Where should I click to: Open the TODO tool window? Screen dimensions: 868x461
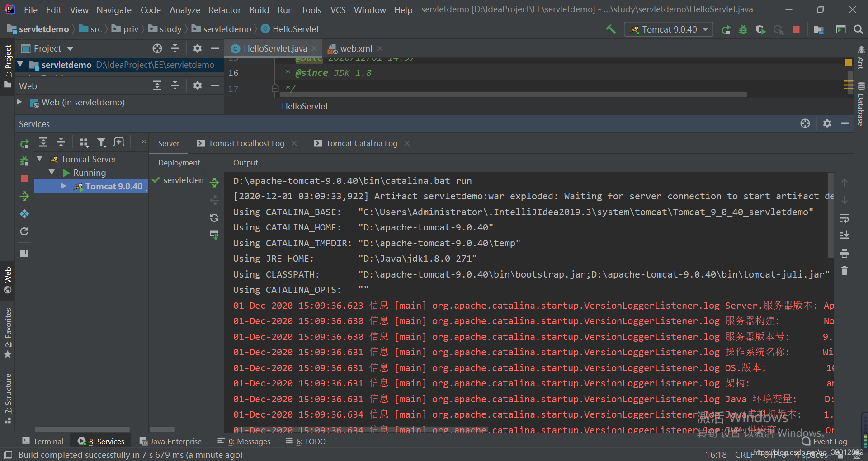click(306, 442)
